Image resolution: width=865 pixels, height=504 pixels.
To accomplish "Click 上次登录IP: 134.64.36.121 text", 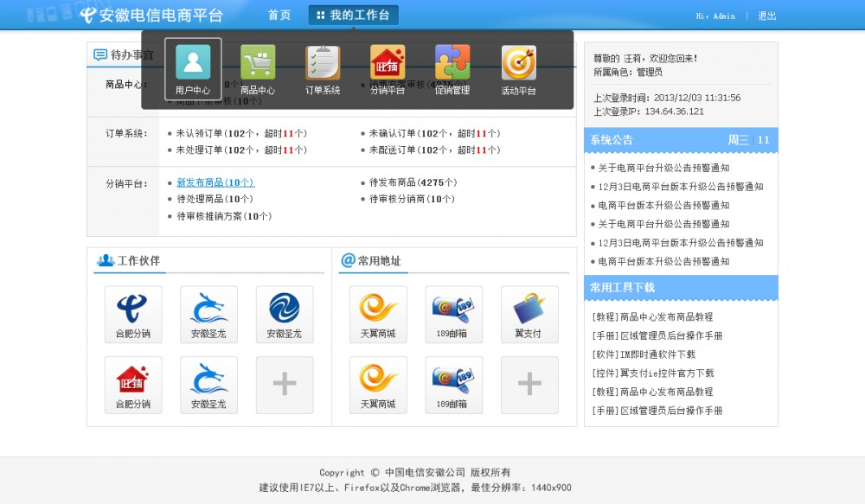I will pos(648,112).
